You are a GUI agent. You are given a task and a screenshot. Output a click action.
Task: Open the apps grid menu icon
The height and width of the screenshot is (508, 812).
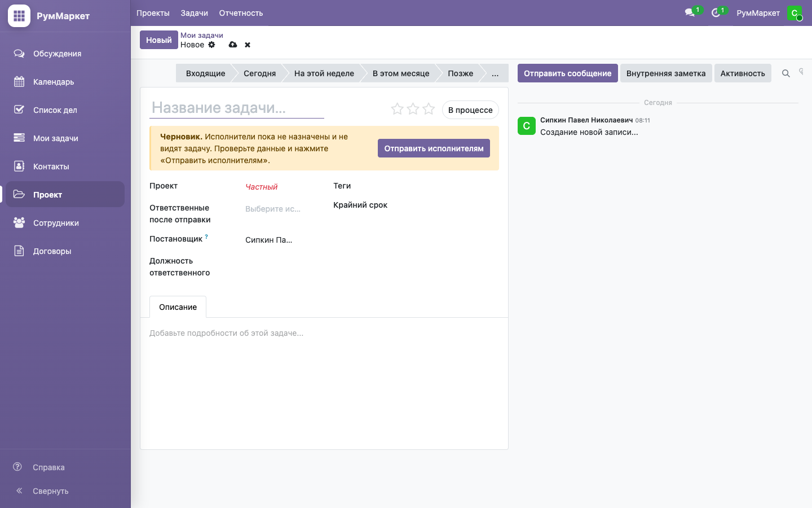pos(19,16)
